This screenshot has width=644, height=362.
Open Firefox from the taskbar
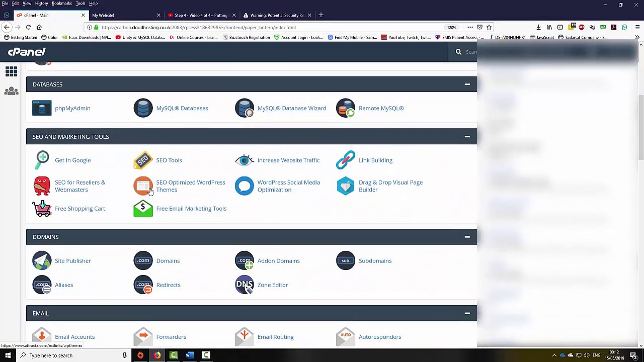[157, 355]
